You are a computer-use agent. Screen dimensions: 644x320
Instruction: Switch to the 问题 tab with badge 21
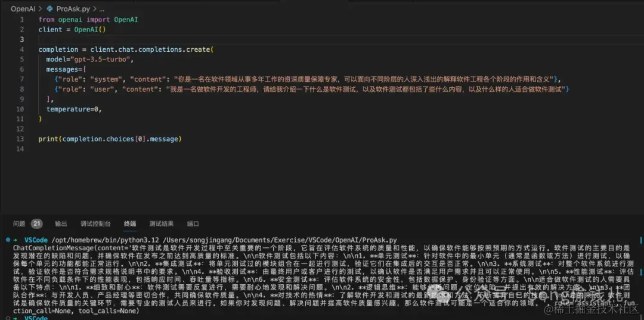(x=27, y=223)
